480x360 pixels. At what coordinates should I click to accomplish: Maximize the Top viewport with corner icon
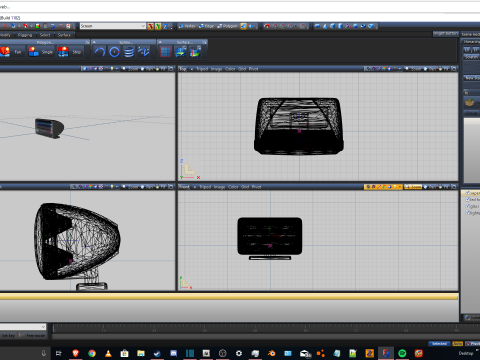[454, 69]
